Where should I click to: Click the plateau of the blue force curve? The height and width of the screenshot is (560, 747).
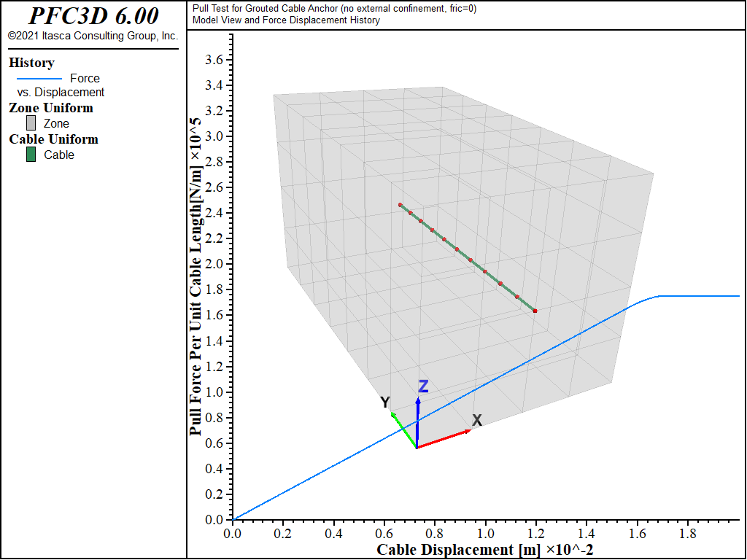(x=700, y=296)
